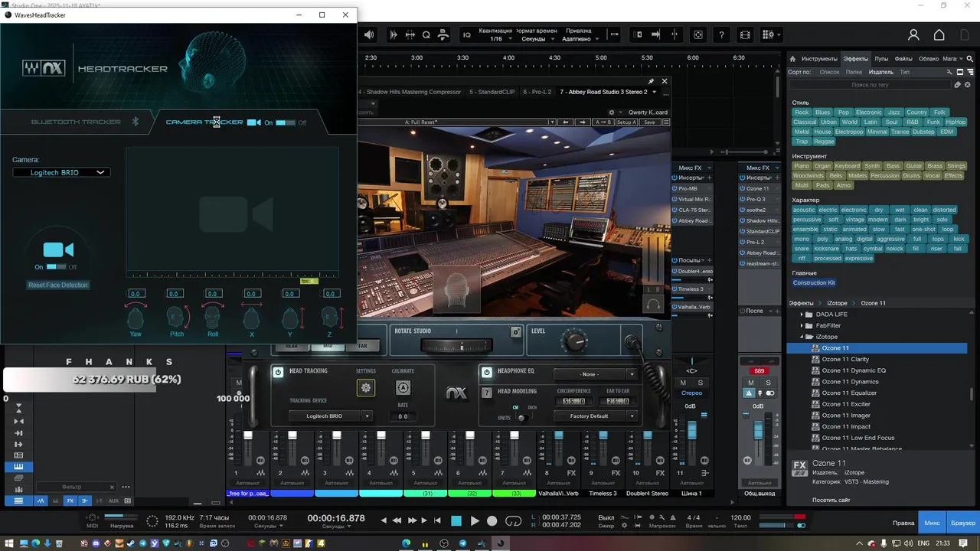Click the previous preset left arrow in Waves toolbar

pos(565,122)
